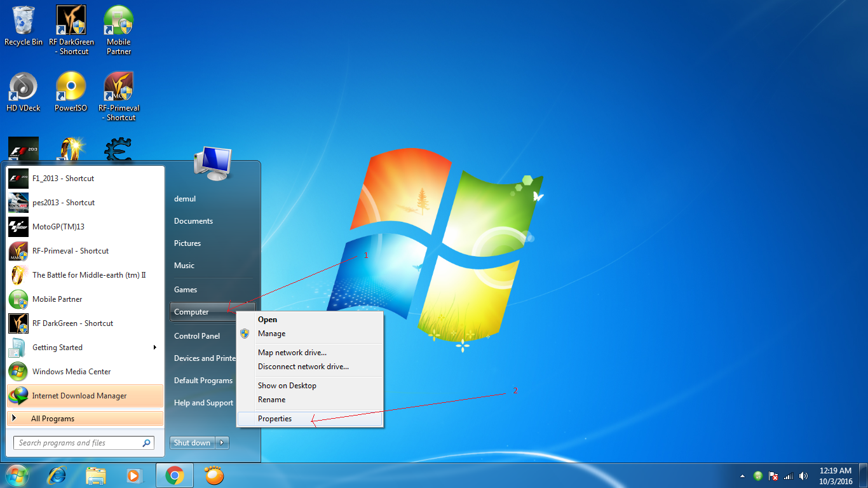Launch Mobile Partner from the desktop

point(119,29)
